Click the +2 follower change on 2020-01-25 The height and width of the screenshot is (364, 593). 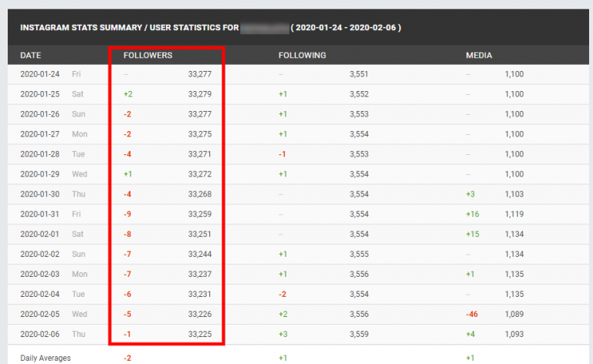pyautogui.click(x=128, y=94)
